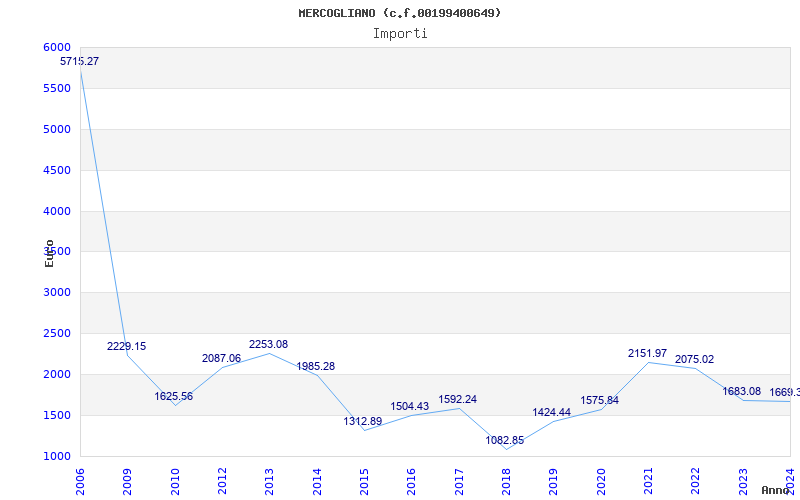Click the x-axis year 2017
800x500 pixels.
pos(459,482)
